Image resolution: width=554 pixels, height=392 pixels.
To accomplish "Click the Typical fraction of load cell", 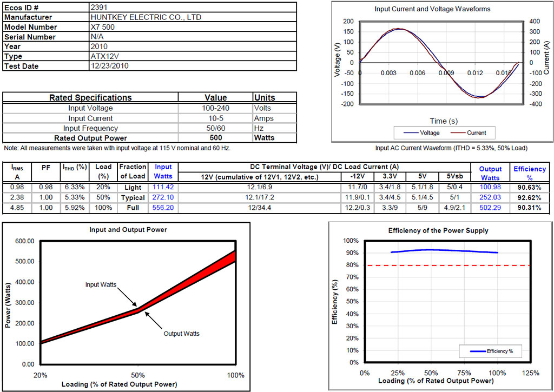I will [133, 197].
